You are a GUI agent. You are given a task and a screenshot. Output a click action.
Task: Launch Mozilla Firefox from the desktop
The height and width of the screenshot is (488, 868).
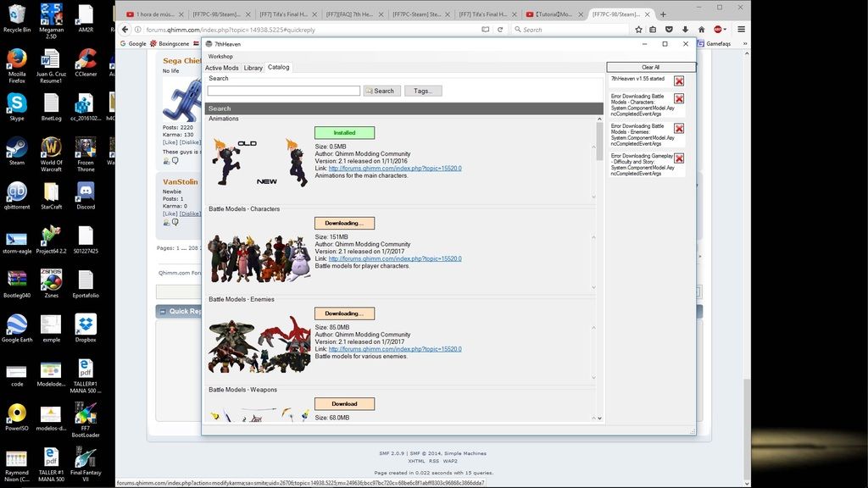pos(17,65)
